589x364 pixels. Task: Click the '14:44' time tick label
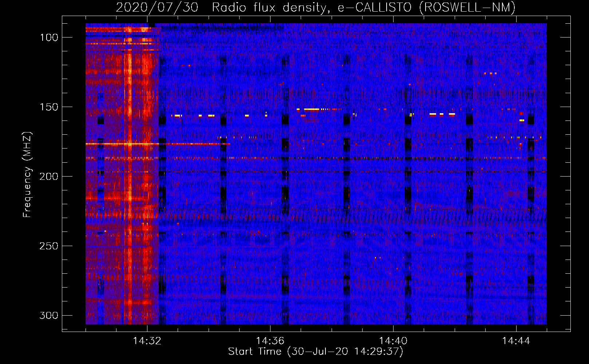[x=516, y=341]
